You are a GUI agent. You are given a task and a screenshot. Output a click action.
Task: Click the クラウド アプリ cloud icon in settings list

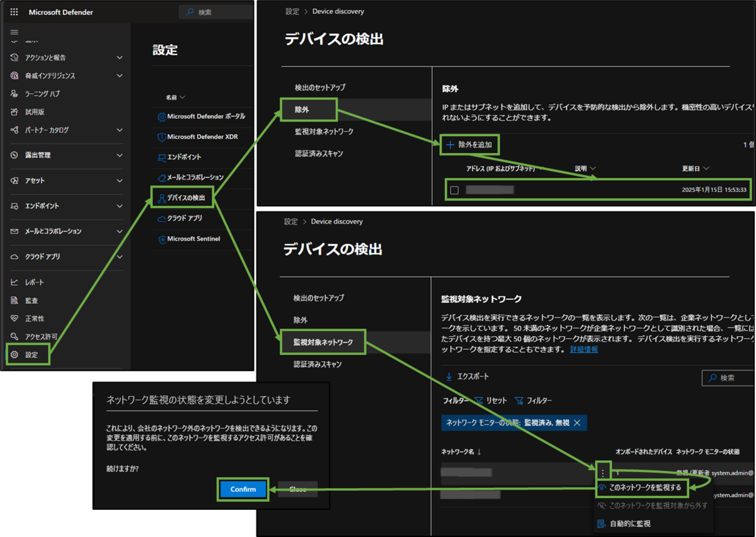pyautogui.click(x=161, y=218)
